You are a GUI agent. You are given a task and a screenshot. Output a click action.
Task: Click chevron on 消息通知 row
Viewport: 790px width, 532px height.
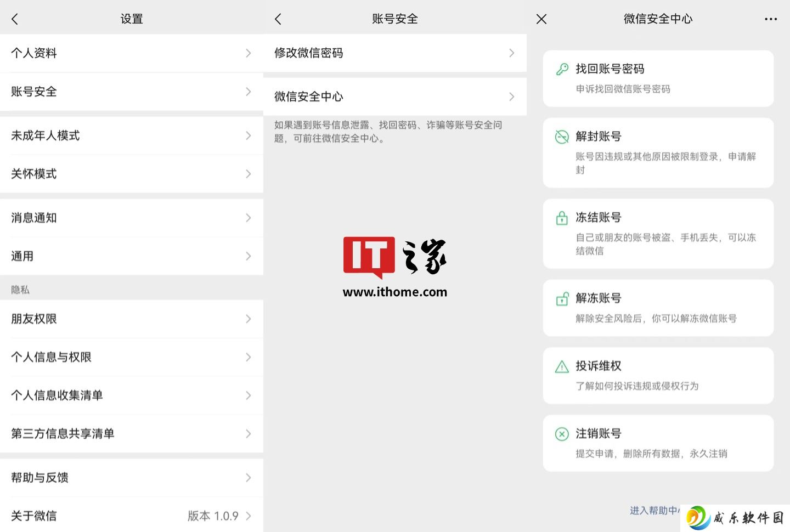[x=249, y=218]
